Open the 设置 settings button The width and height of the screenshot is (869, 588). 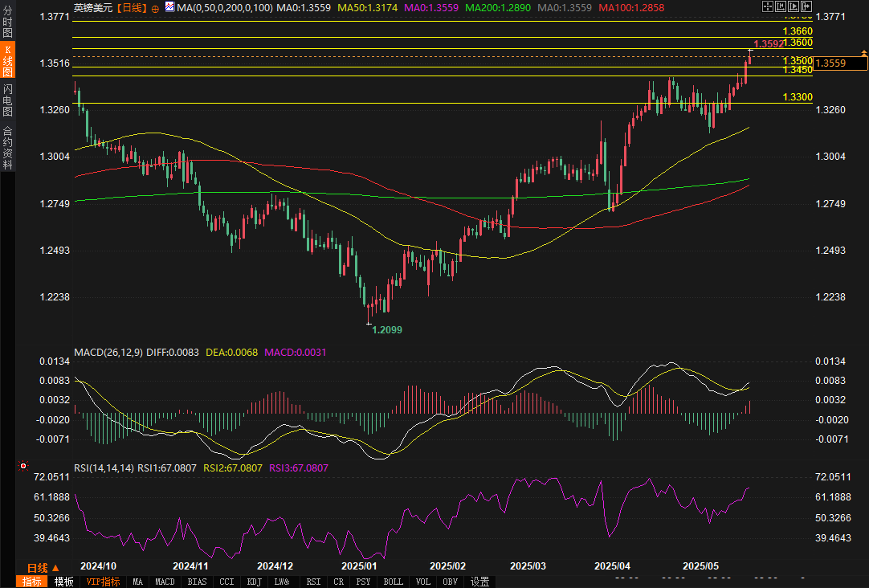click(x=479, y=582)
